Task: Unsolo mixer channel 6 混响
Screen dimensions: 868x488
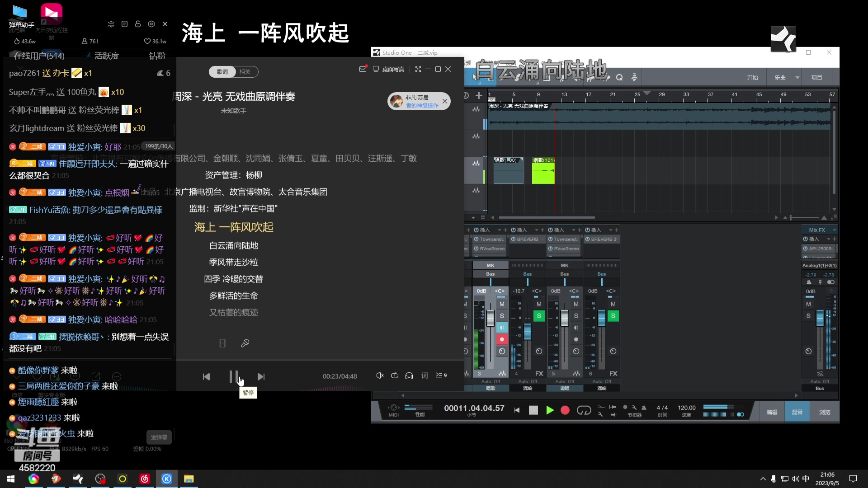Action: tap(613, 316)
